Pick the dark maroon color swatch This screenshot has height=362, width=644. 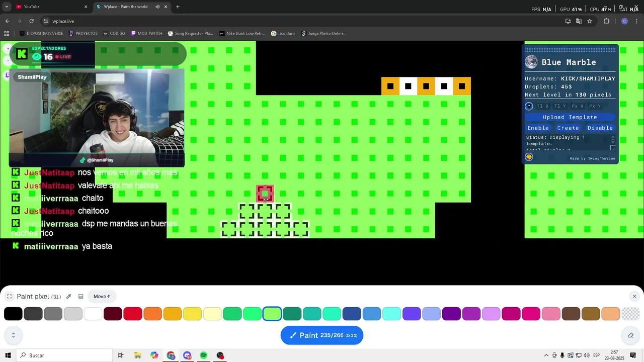point(113,314)
